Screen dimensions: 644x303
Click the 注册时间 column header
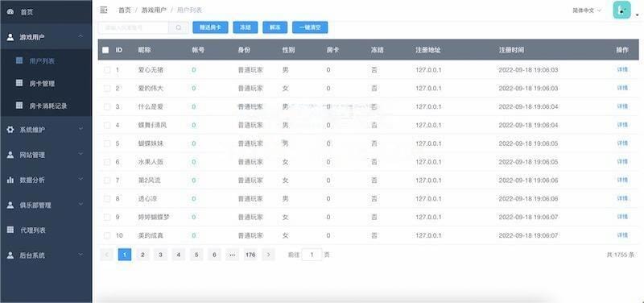tap(511, 50)
